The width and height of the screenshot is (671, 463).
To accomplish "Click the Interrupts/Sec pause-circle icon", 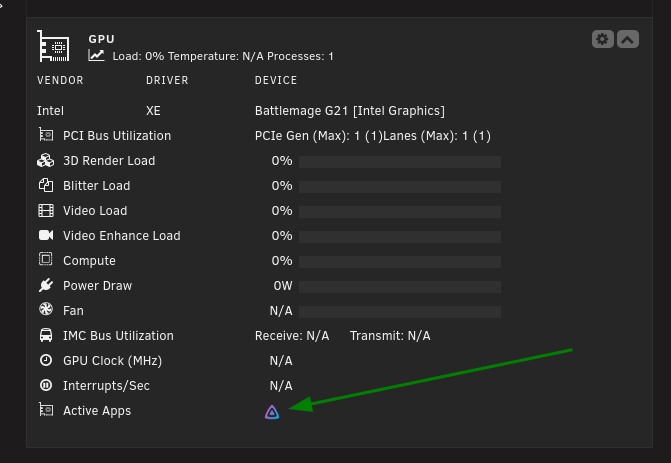I will point(46,385).
